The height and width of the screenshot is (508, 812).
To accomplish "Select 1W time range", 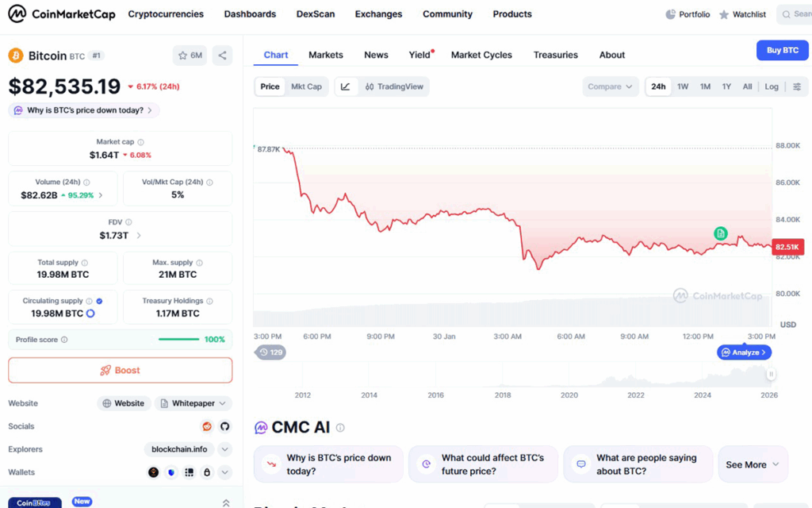I will [x=683, y=87].
